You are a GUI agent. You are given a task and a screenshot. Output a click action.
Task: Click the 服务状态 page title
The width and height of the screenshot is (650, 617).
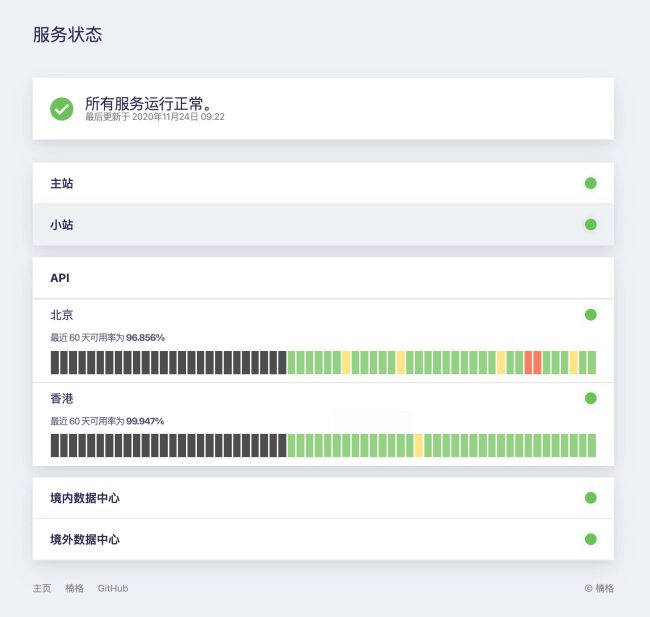(x=68, y=34)
